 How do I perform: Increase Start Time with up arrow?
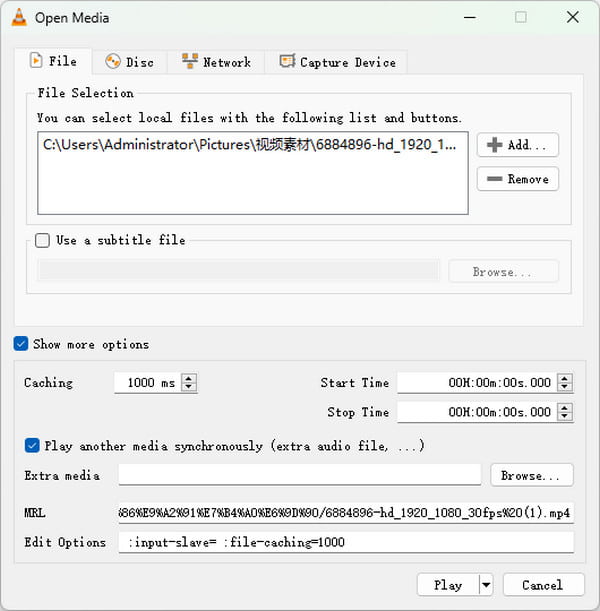tap(565, 378)
